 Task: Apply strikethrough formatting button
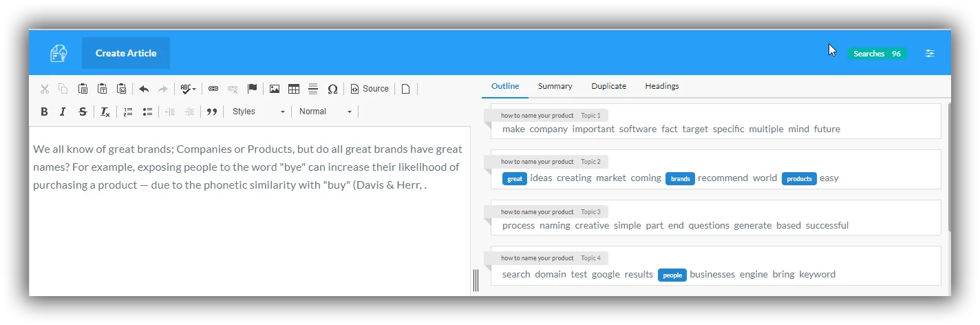(x=83, y=112)
